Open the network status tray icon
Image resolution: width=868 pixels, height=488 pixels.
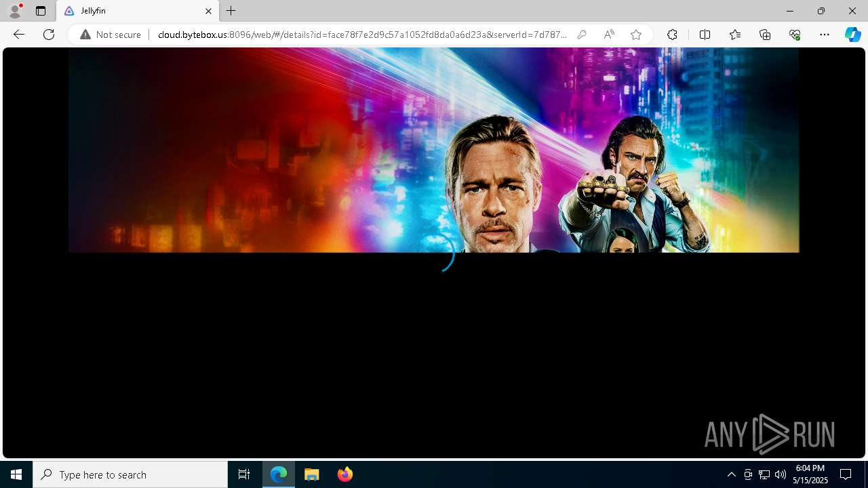(x=764, y=474)
